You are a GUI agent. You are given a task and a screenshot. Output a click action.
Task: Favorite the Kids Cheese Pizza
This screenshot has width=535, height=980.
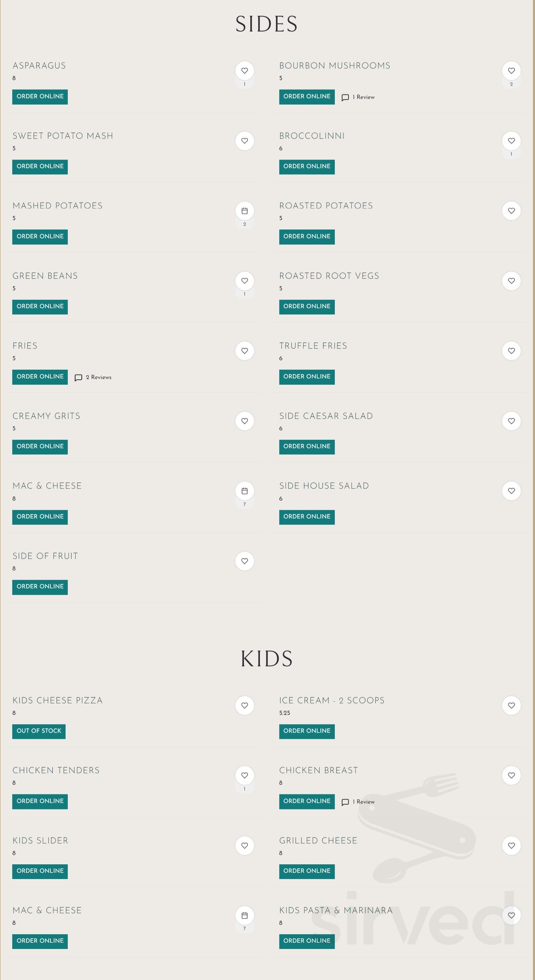244,705
